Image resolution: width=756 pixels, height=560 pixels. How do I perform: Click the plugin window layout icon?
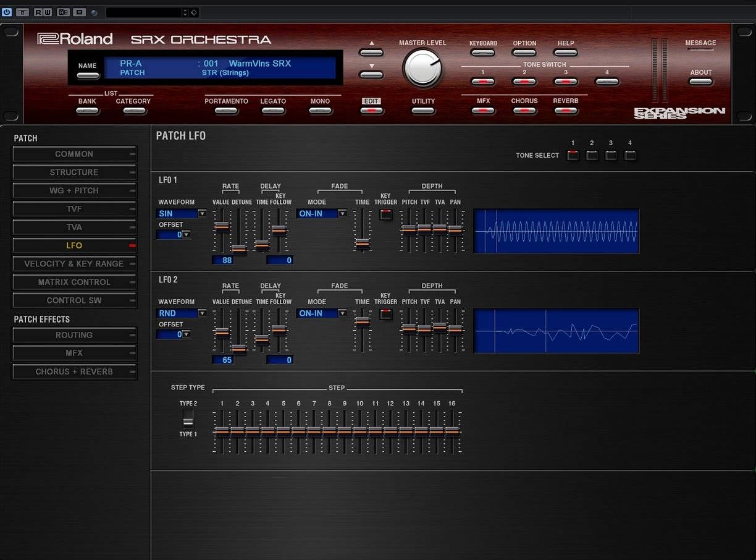pos(23,12)
